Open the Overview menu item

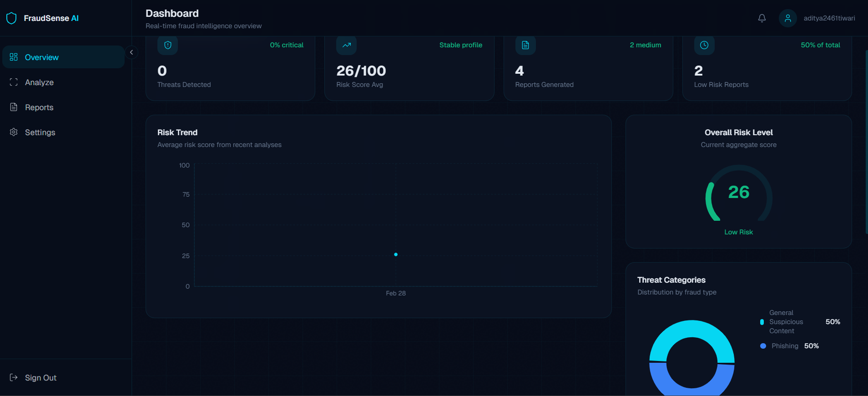pyautogui.click(x=64, y=57)
